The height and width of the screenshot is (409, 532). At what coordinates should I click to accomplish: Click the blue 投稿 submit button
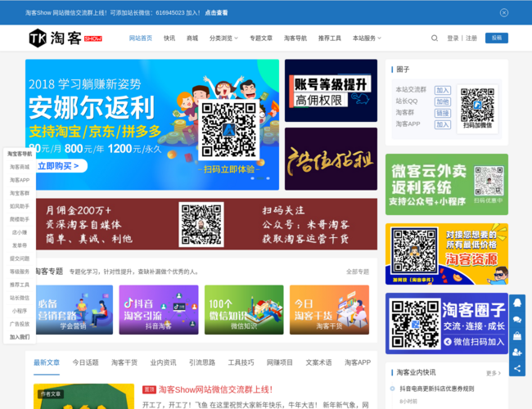[x=496, y=38]
